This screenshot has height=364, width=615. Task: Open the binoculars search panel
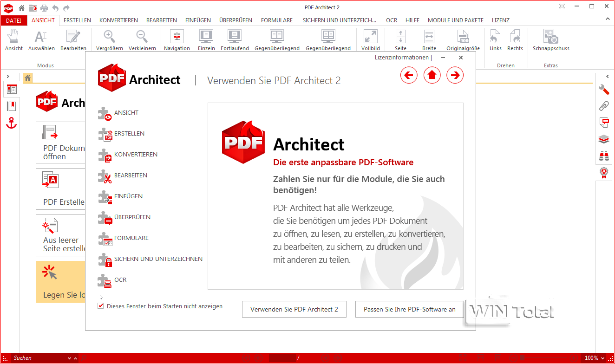click(604, 156)
